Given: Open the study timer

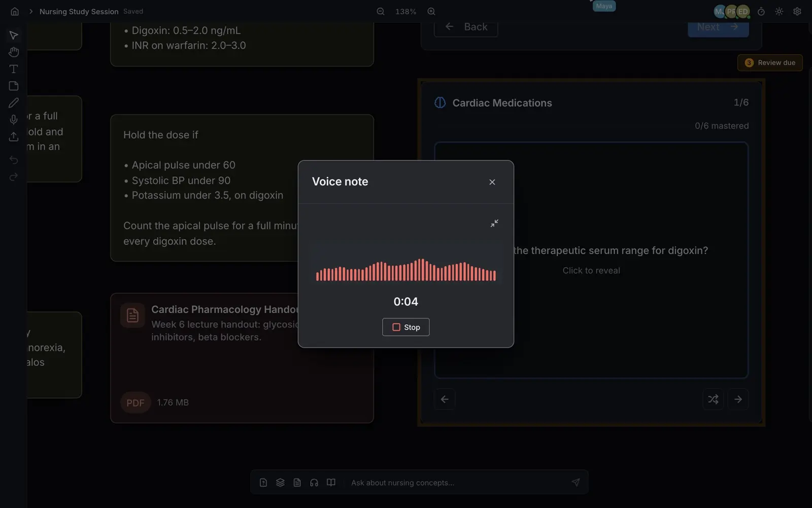Looking at the screenshot, I should point(761,11).
